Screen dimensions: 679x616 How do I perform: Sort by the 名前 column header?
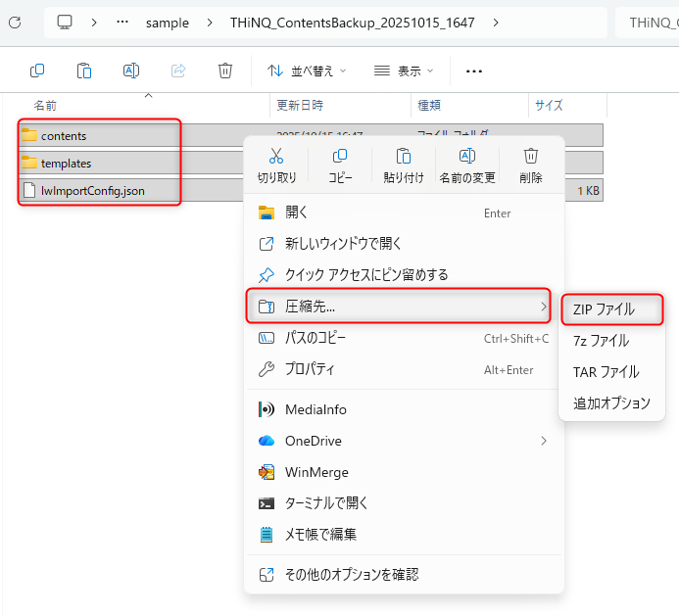tap(45, 105)
